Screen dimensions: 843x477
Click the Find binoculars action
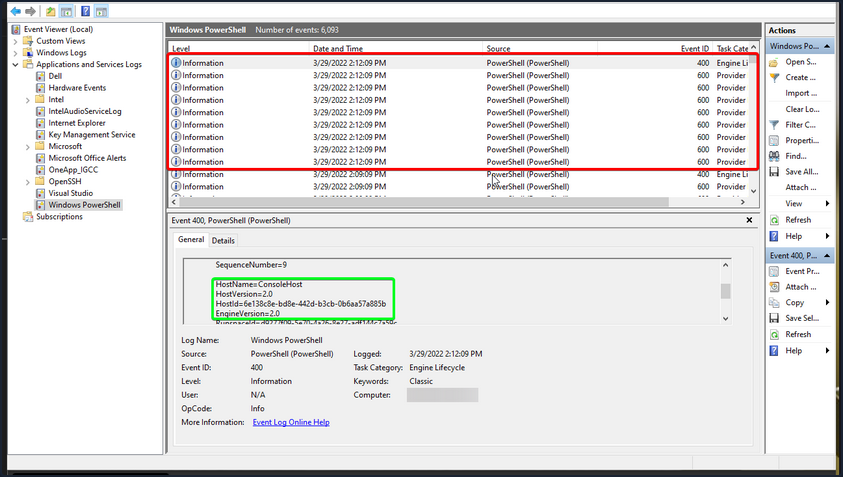[774, 156]
